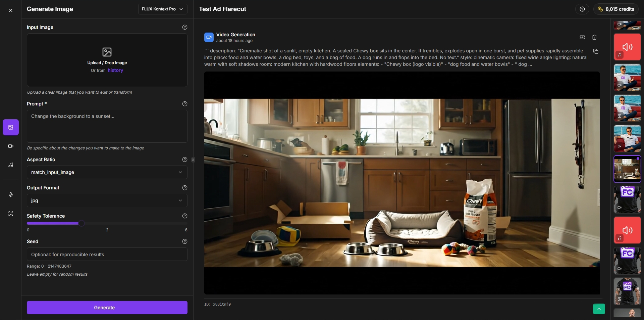The image size is (644, 320).
Task: Click the Safety Tolerance slider handle
Action: pyautogui.click(x=82, y=223)
